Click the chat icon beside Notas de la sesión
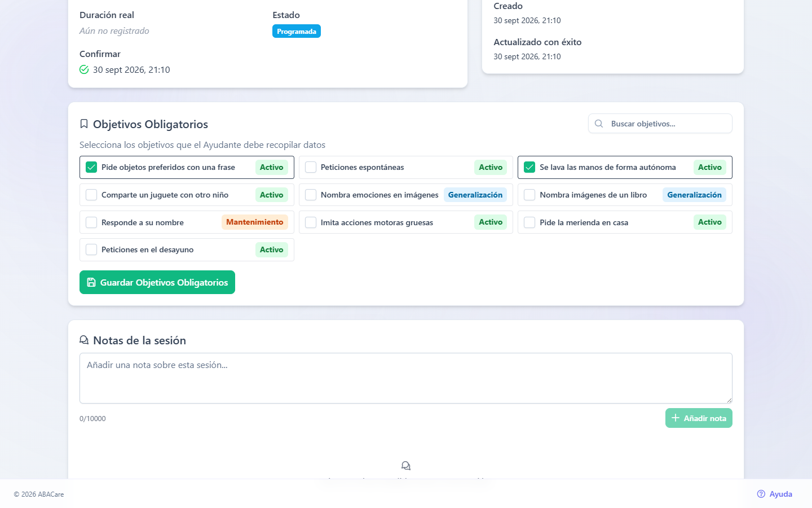The height and width of the screenshot is (508, 812). click(x=84, y=340)
